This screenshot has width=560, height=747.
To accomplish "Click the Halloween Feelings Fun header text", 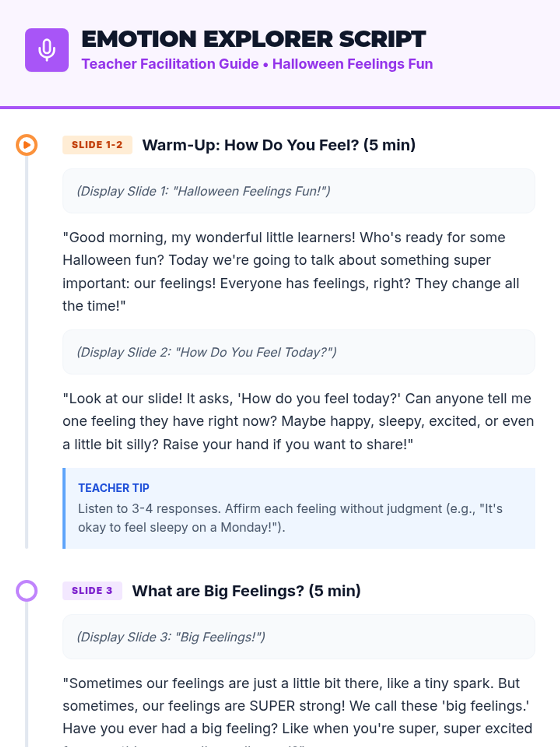I will 352,63.
